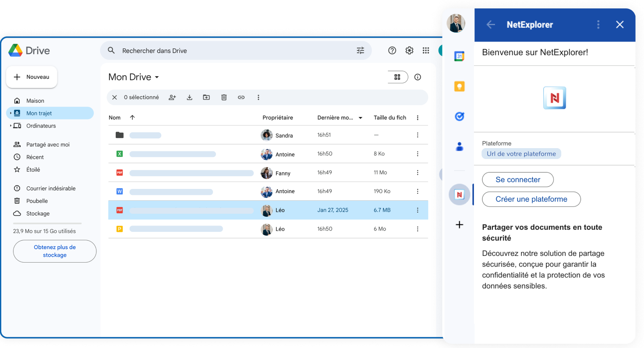Open the Dernière mo... sort dropdown
Screen dimensions: 644x348
360,118
